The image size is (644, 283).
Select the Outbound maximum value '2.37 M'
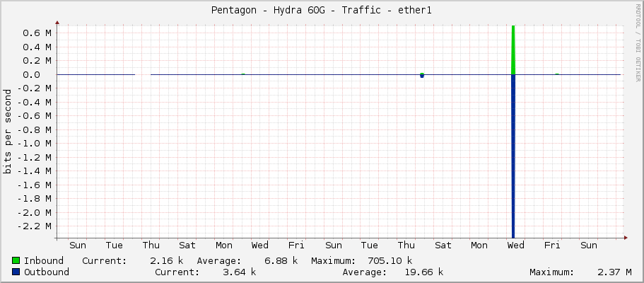pyautogui.click(x=615, y=272)
